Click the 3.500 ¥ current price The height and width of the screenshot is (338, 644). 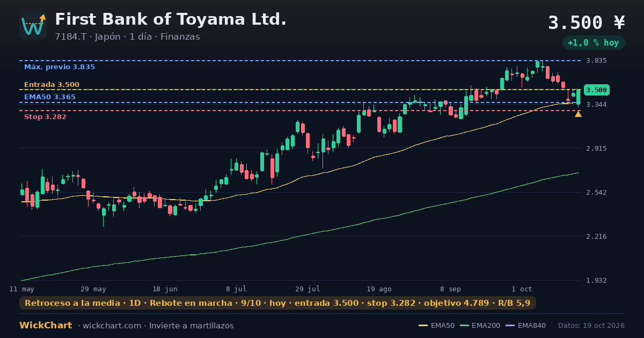coord(587,23)
